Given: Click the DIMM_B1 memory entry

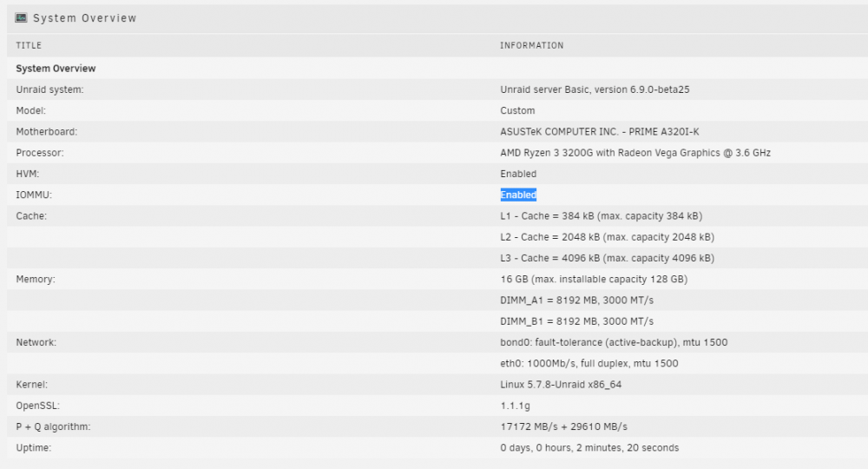Looking at the screenshot, I should click(x=577, y=321).
